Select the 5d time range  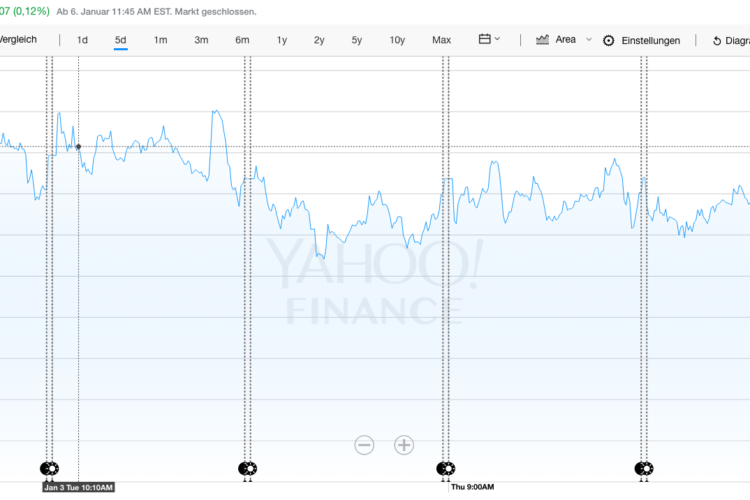pyautogui.click(x=120, y=40)
